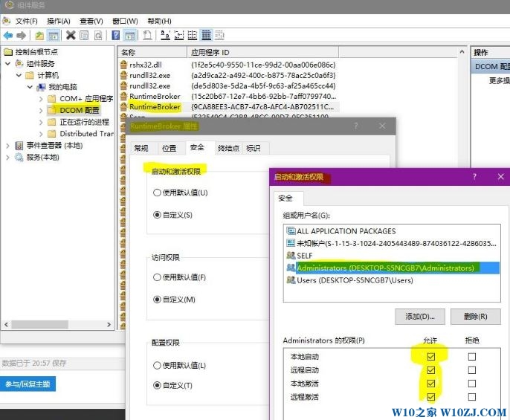
Task: Switch to list view in toolbar
Action: 193,35
